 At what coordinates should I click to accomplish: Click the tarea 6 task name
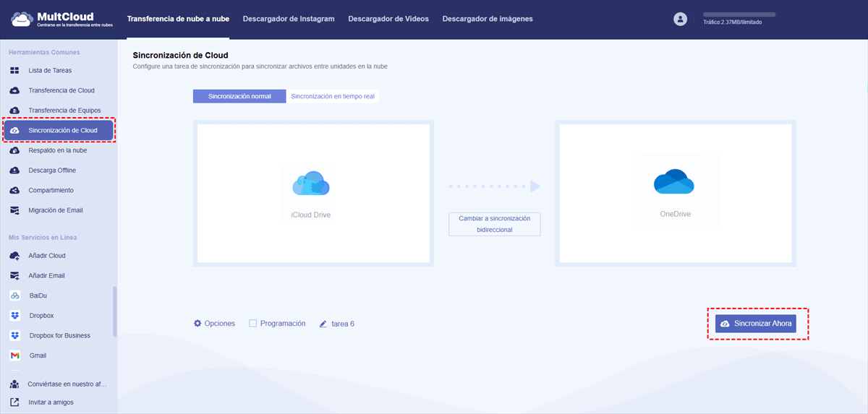(343, 324)
